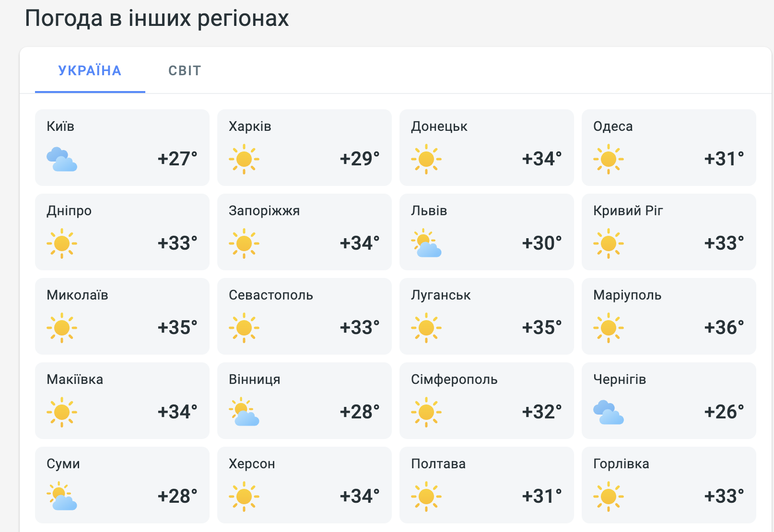Click the cloudy icon for Чернігів
This screenshot has height=532, width=774.
coord(609,412)
